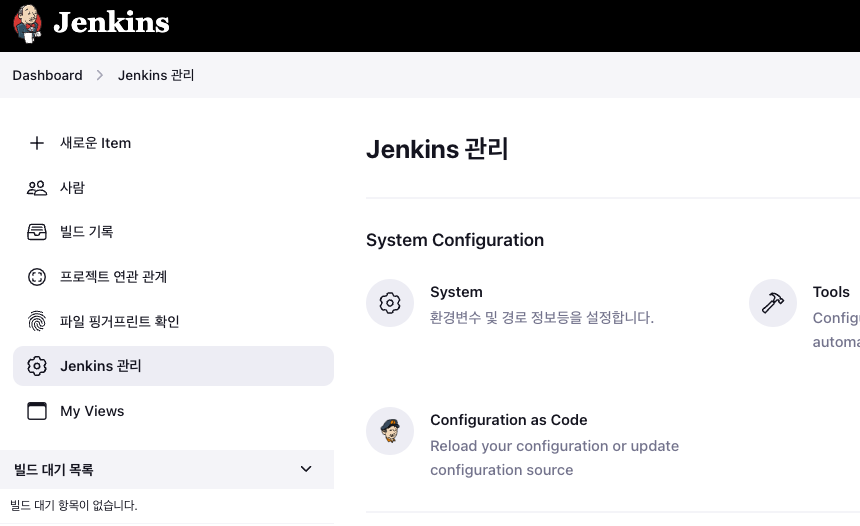860x526 pixels.
Task: Select Jenkins 관리 in the sidebar
Action: click(x=173, y=366)
